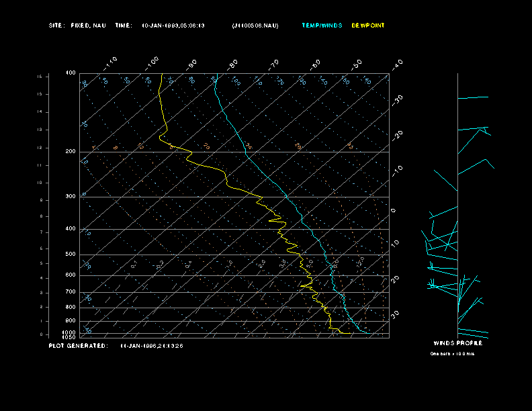Image resolution: width=532 pixels, height=411 pixels.
Task: Select the 400 pressure level label
Action: tap(70, 229)
